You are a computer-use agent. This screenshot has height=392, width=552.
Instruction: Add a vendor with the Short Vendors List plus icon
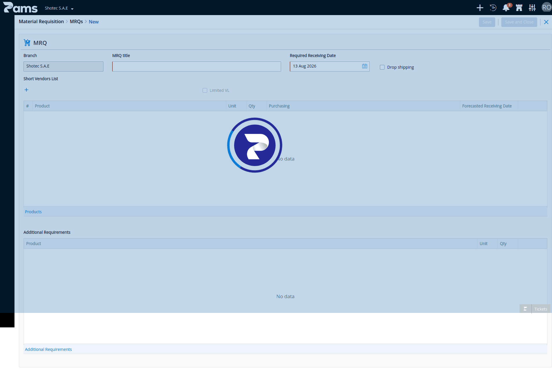point(26,90)
